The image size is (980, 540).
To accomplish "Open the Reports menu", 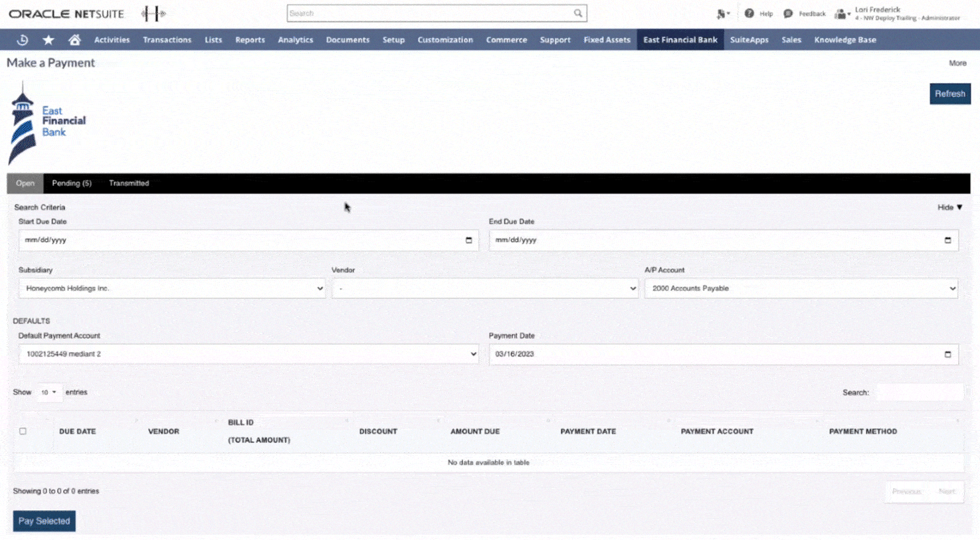I will tap(250, 40).
